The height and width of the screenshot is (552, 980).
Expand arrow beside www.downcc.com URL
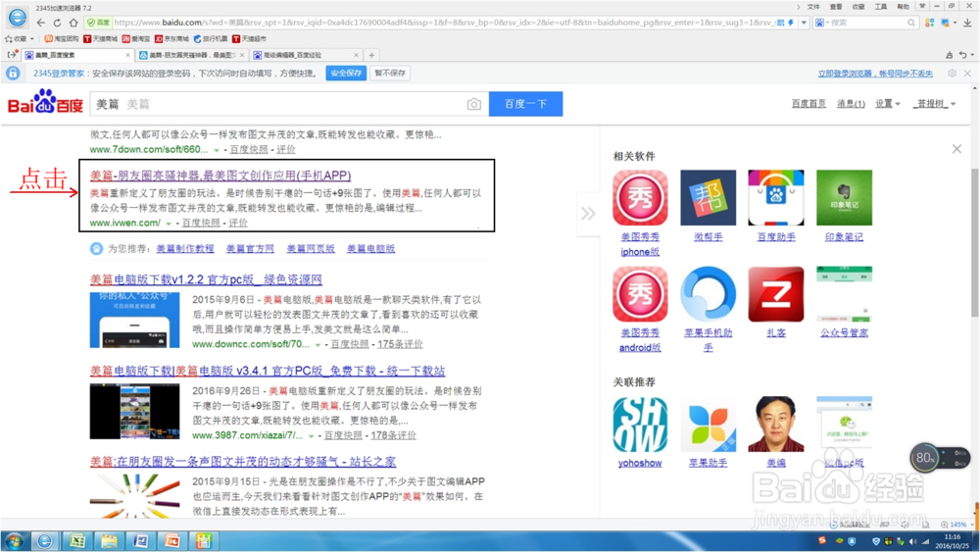pos(318,344)
